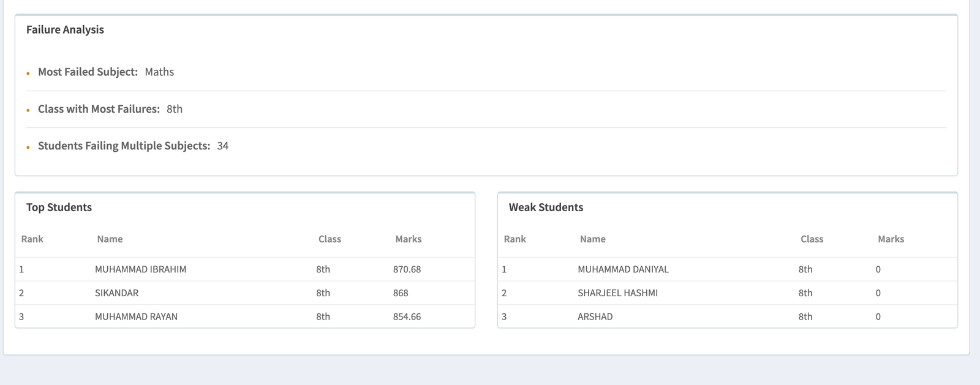Click the 8th class cell for SHARJEEL HASHMI

tap(805, 293)
